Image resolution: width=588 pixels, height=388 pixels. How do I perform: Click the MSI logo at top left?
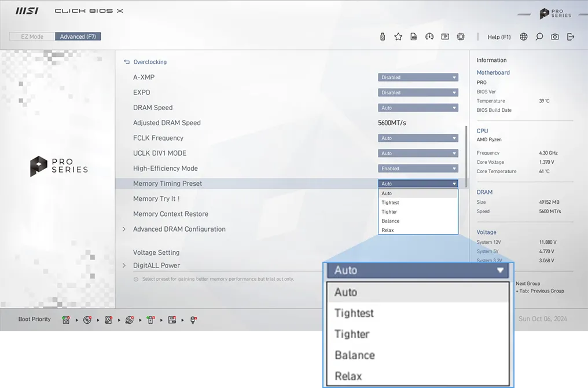pyautogui.click(x=27, y=11)
